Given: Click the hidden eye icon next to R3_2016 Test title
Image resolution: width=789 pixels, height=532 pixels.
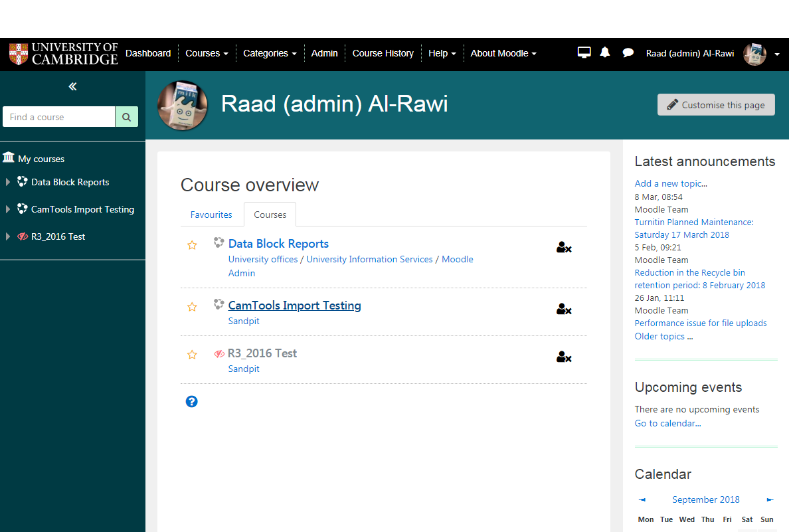Looking at the screenshot, I should coord(219,354).
